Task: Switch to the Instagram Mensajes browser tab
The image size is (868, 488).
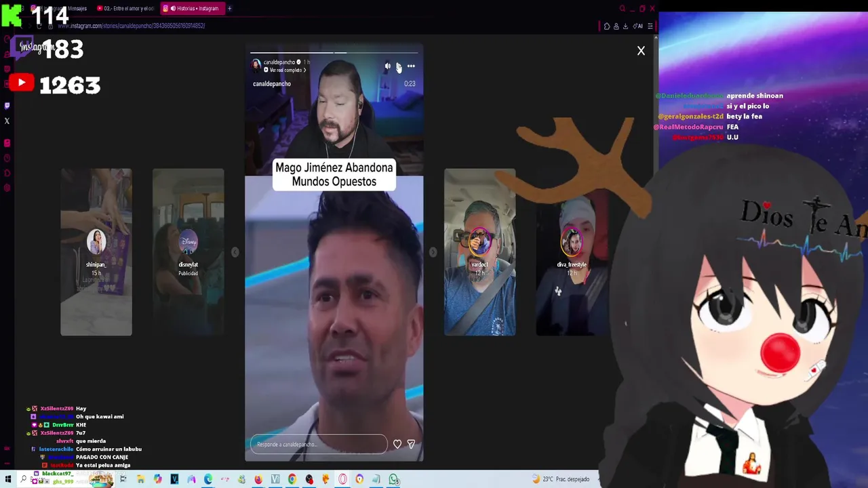Action: click(60, 9)
